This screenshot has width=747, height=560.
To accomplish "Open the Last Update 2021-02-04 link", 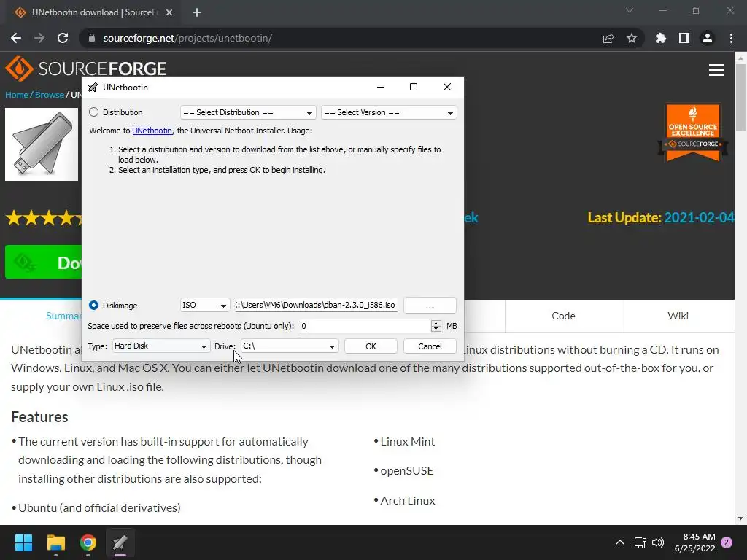I will pos(698,217).
